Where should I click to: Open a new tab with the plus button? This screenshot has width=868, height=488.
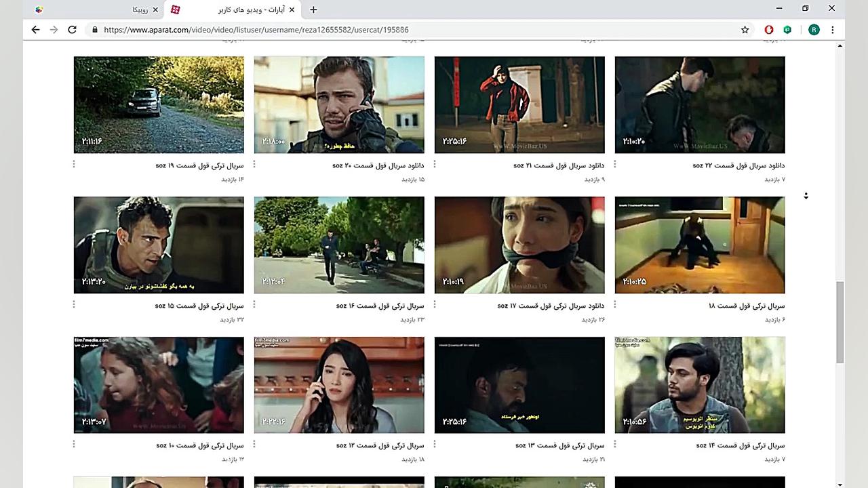click(313, 9)
